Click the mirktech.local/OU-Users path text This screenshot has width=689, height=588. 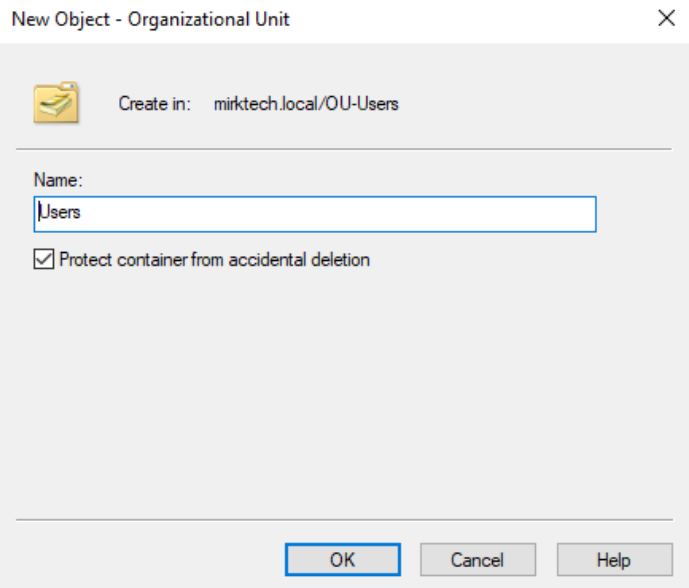306,103
